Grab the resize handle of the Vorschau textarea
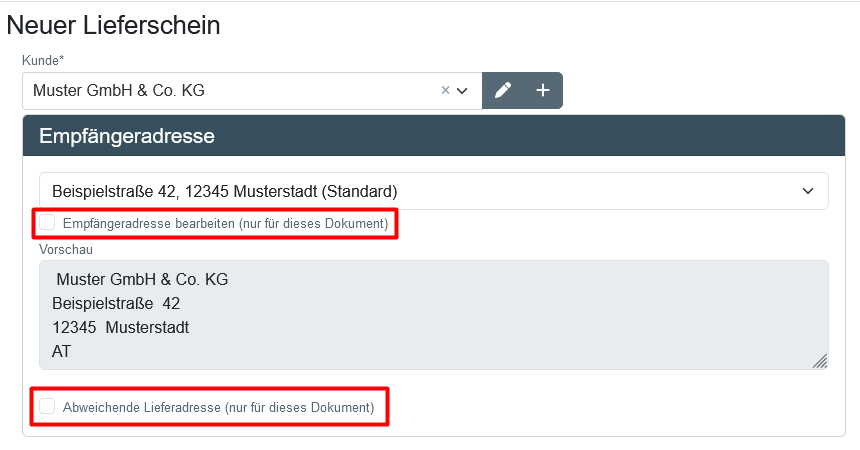Viewport: 860px width, 450px height. point(820,362)
